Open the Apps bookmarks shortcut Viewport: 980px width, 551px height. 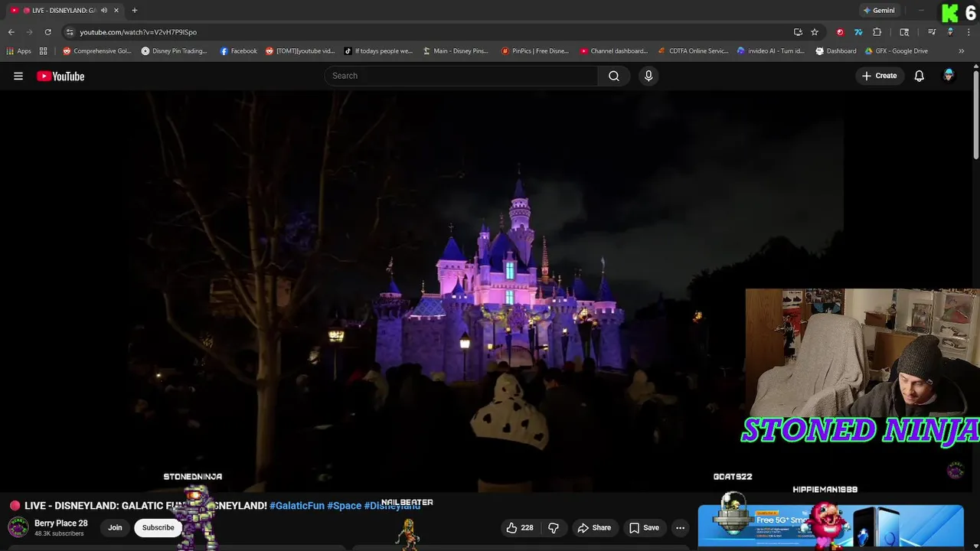(x=19, y=51)
